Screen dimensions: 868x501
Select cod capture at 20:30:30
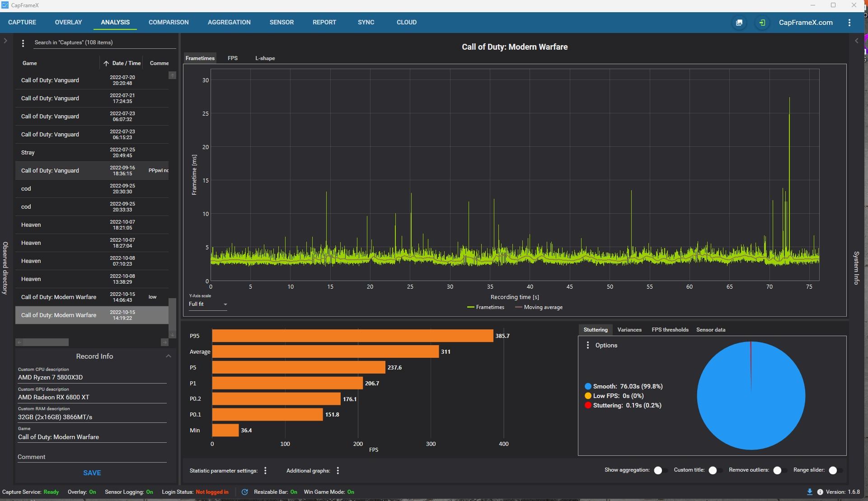[92, 189]
